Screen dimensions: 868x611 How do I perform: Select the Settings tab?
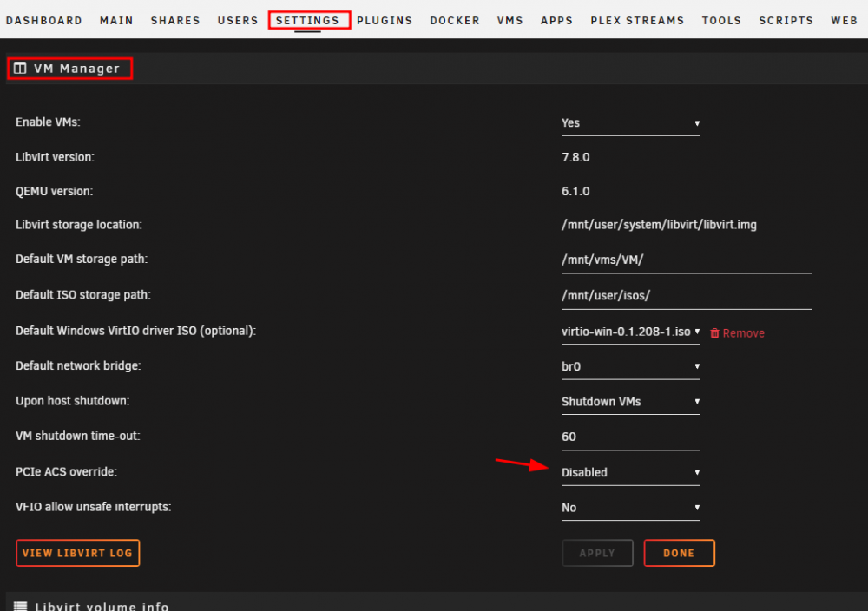[307, 21]
